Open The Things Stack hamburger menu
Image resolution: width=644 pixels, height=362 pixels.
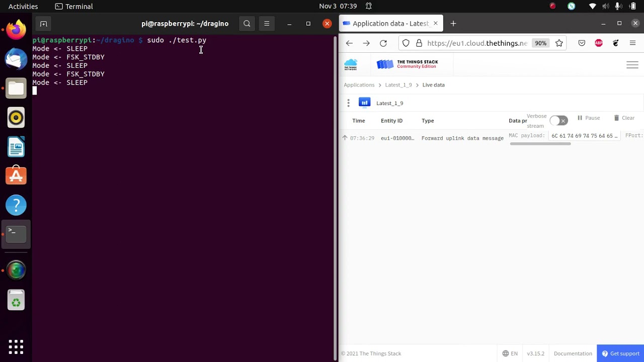pyautogui.click(x=632, y=65)
